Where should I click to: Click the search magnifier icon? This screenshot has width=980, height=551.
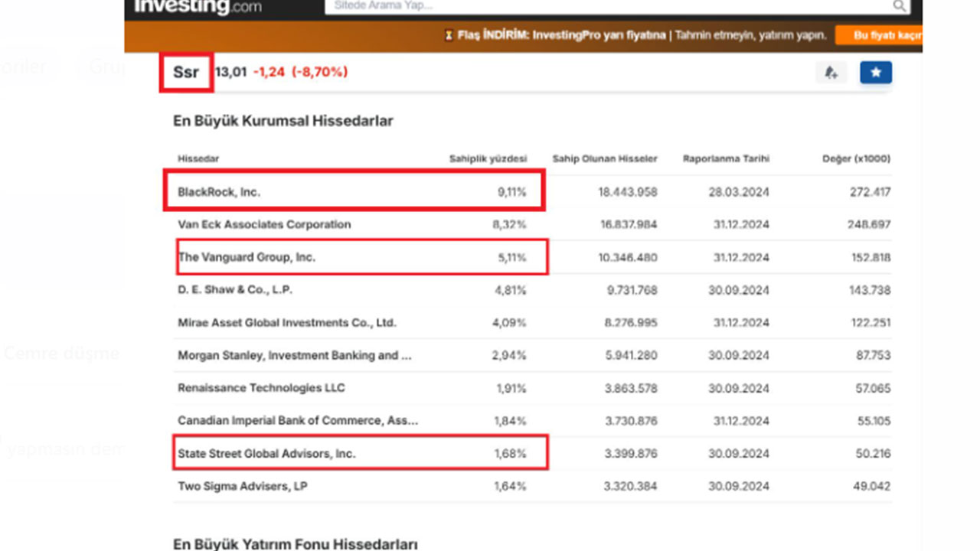coord(900,6)
